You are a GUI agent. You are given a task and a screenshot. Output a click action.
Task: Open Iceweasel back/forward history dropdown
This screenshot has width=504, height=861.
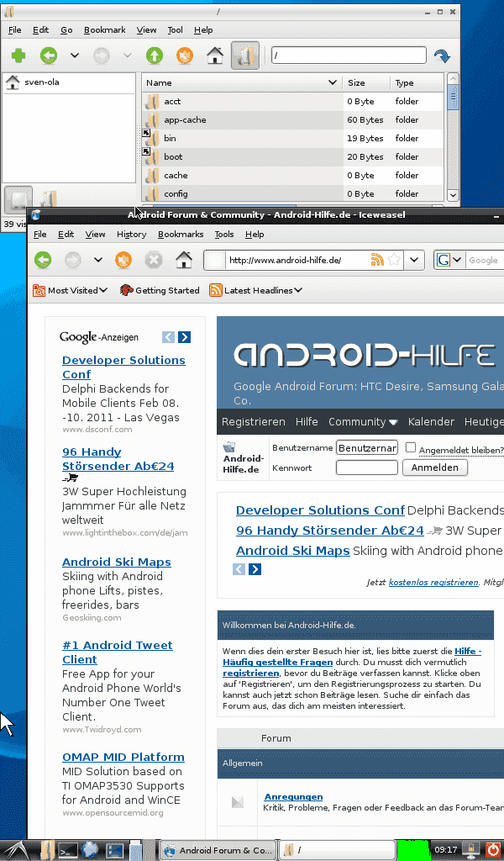(x=97, y=260)
